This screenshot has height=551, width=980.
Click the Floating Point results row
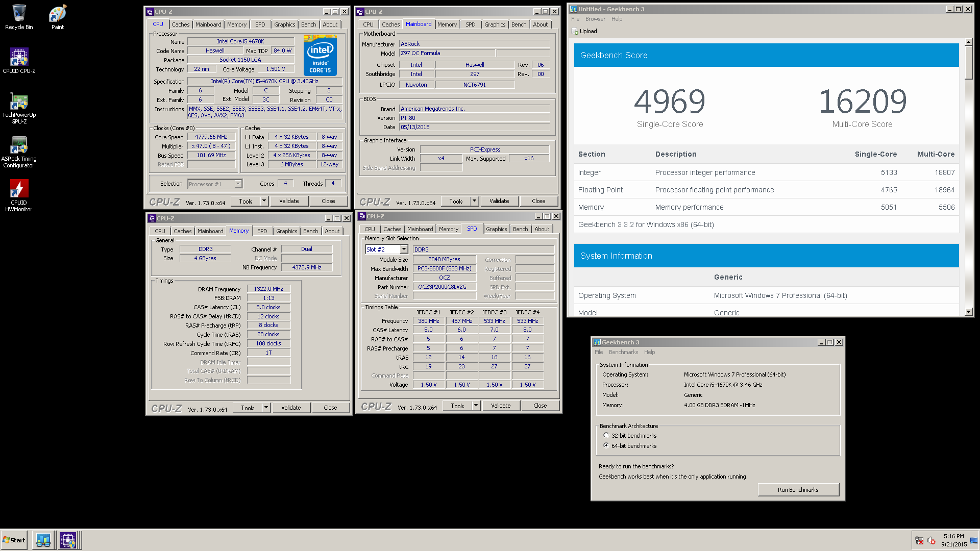pos(766,190)
